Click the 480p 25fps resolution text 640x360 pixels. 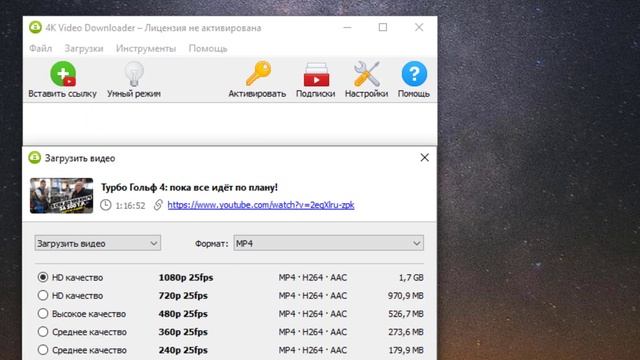(x=183, y=314)
